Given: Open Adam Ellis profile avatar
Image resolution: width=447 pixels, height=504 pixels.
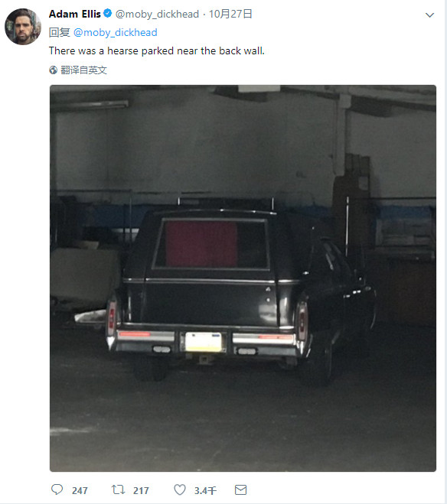Looking at the screenshot, I should pos(23,27).
